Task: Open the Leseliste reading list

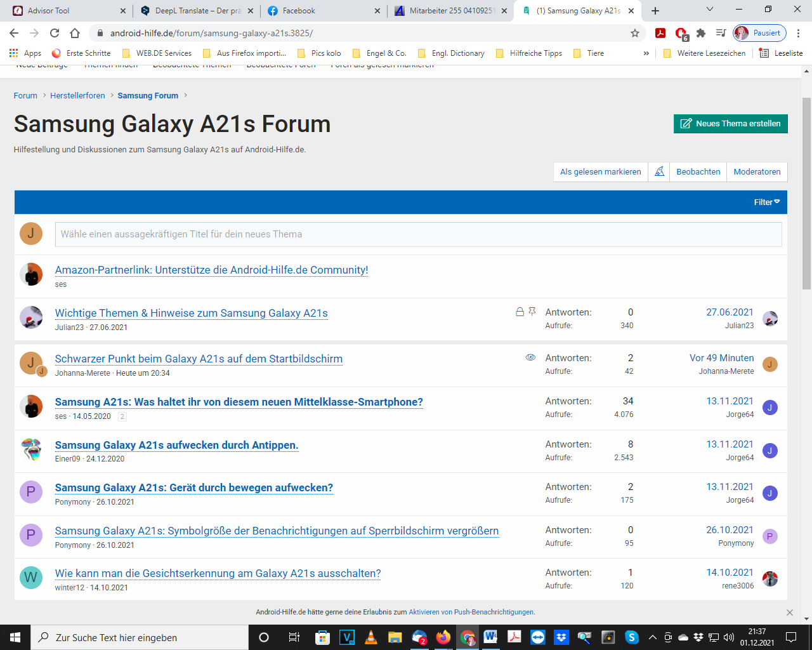Action: [781, 53]
